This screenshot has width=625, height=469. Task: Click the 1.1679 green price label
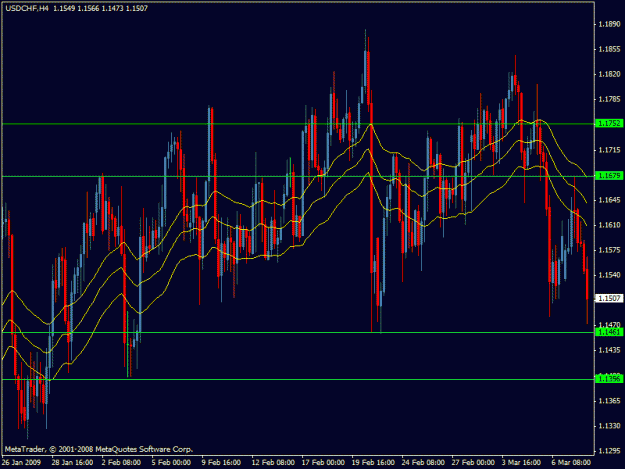pos(609,176)
